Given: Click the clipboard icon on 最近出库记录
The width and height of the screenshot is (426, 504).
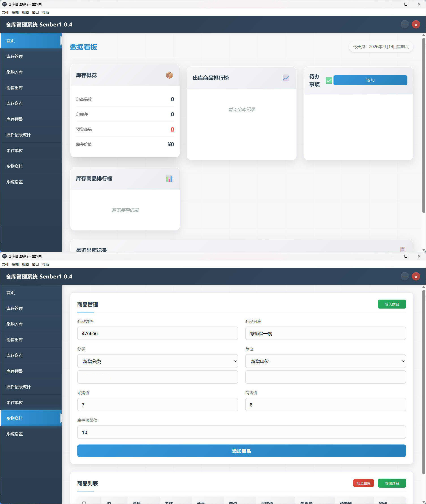Looking at the screenshot, I should 402,250.
